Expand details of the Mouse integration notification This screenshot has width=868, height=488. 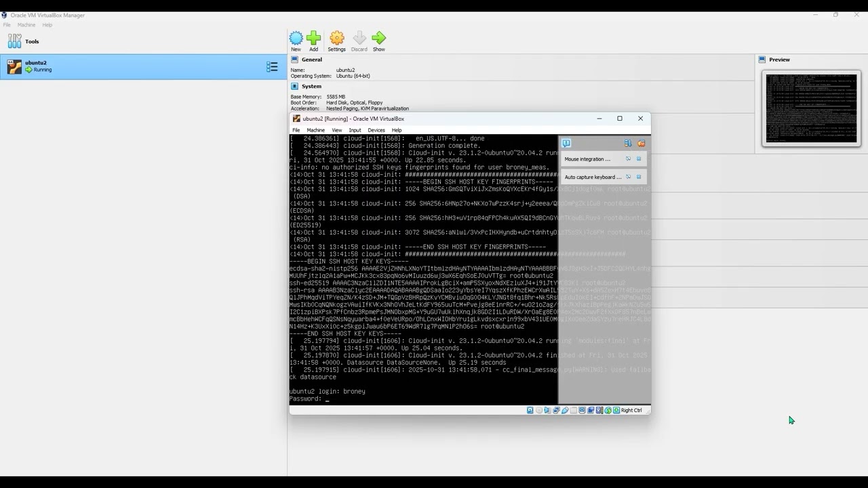click(x=628, y=159)
